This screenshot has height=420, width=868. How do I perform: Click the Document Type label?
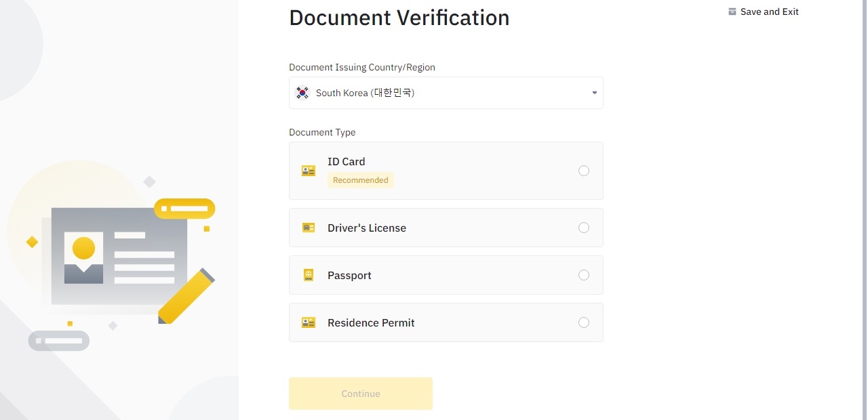pos(322,132)
